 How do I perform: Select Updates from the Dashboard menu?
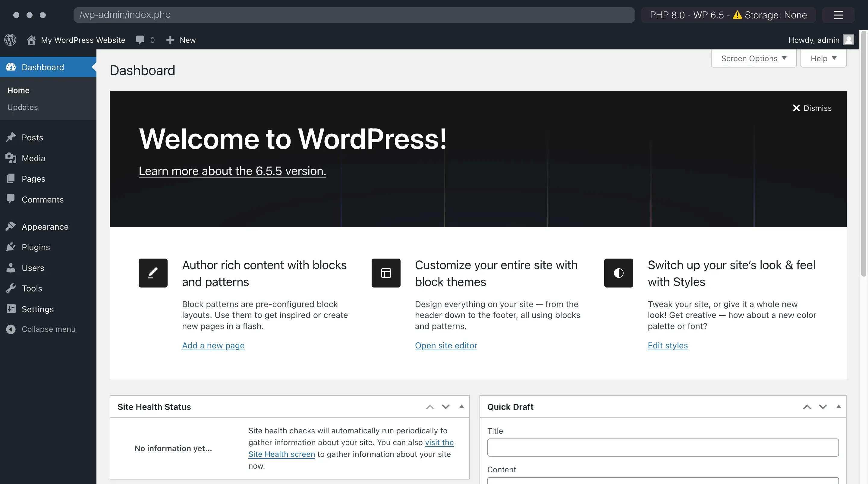point(22,107)
